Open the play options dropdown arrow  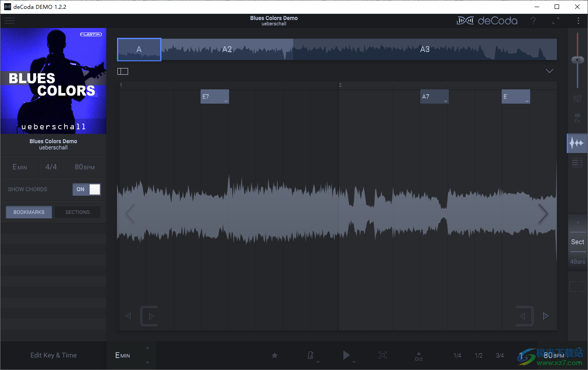[x=354, y=362]
